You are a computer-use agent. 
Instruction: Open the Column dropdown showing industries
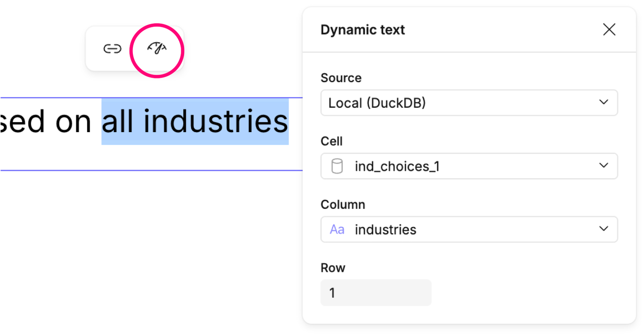[x=461, y=230]
